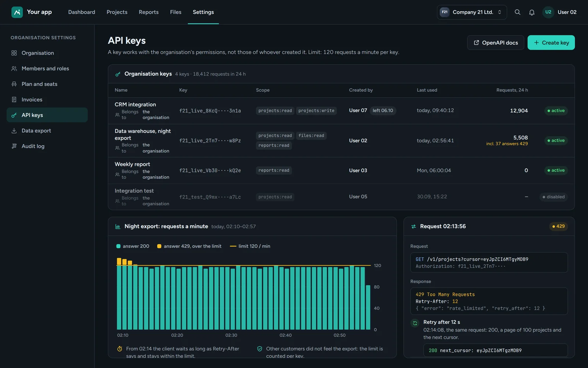Click the files:read scope tag
The width and height of the screenshot is (588, 368).
(x=311, y=136)
